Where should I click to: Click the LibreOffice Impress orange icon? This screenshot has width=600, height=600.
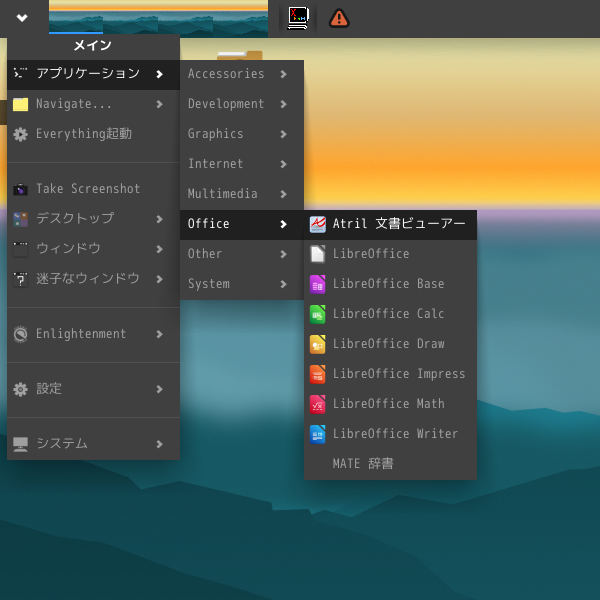318,374
